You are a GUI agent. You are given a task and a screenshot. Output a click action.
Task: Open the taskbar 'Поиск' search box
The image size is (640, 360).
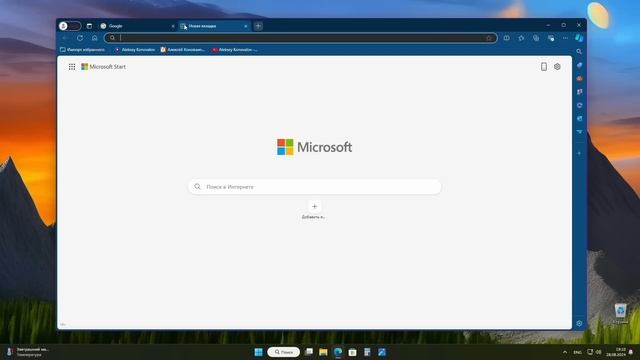pos(284,352)
